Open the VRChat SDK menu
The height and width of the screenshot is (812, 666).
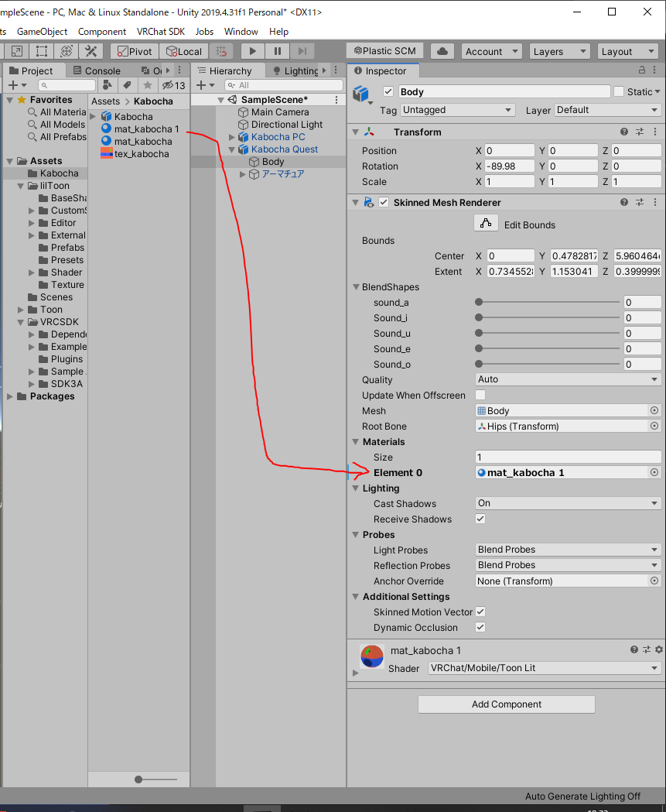pos(160,32)
